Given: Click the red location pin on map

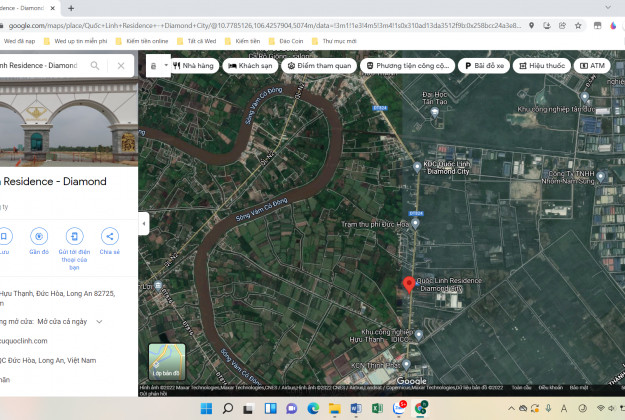Looking at the screenshot, I should click(x=407, y=284).
